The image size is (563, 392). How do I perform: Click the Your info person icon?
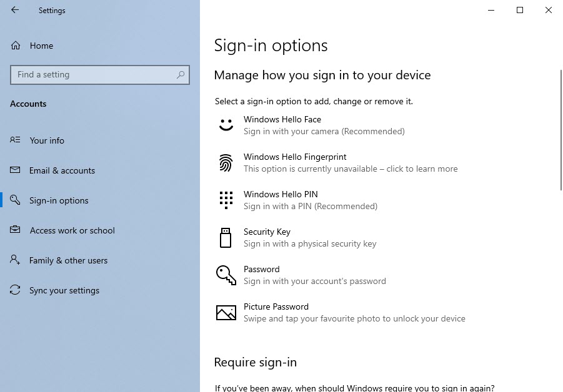[15, 140]
